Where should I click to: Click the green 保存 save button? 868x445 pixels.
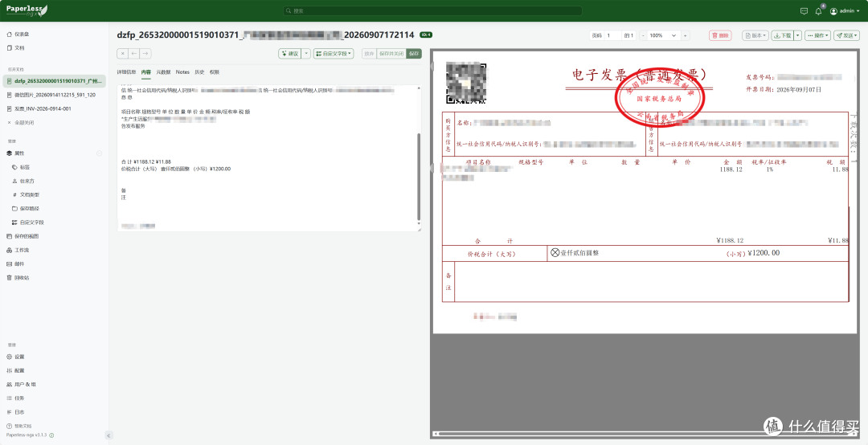[x=414, y=54]
